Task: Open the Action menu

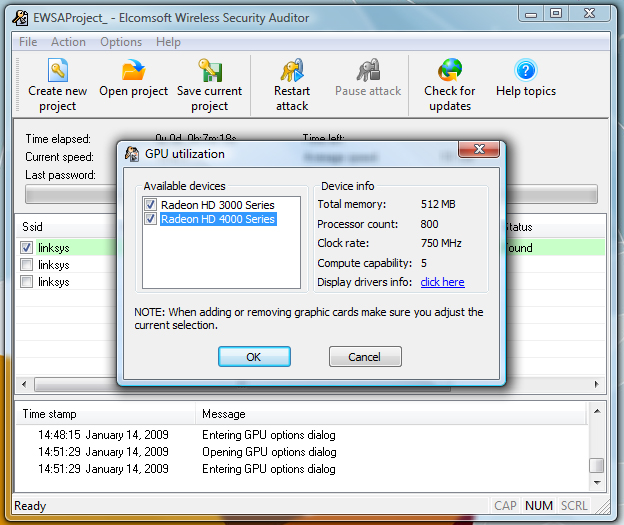Action: coord(68,42)
